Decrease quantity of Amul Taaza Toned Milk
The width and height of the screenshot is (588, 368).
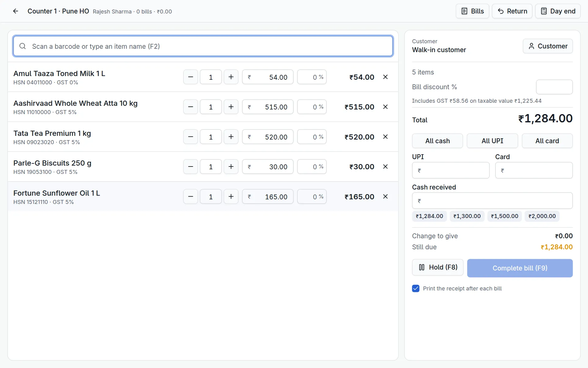(190, 77)
